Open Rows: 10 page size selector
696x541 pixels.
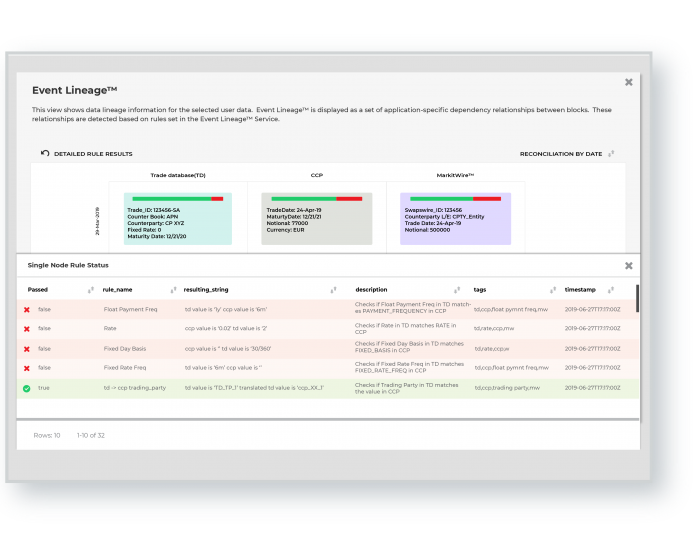click(x=47, y=435)
